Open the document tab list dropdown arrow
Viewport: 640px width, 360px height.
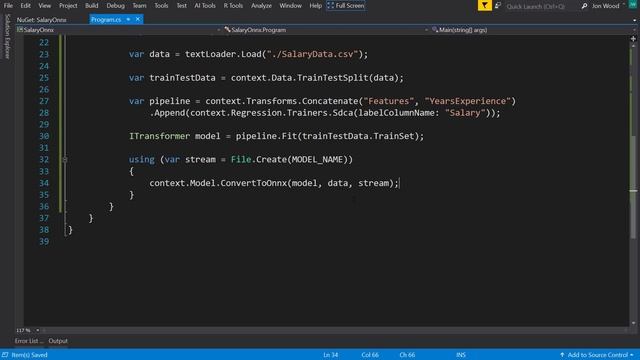(x=634, y=20)
